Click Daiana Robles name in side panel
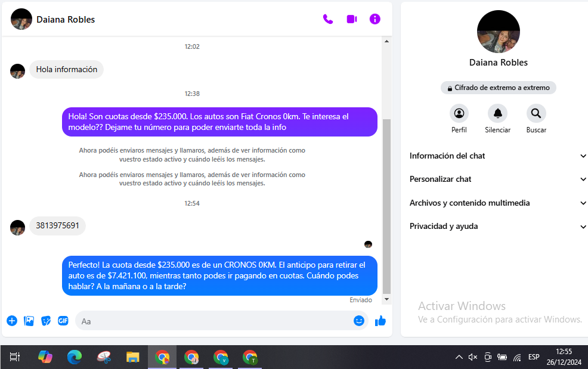 point(499,63)
